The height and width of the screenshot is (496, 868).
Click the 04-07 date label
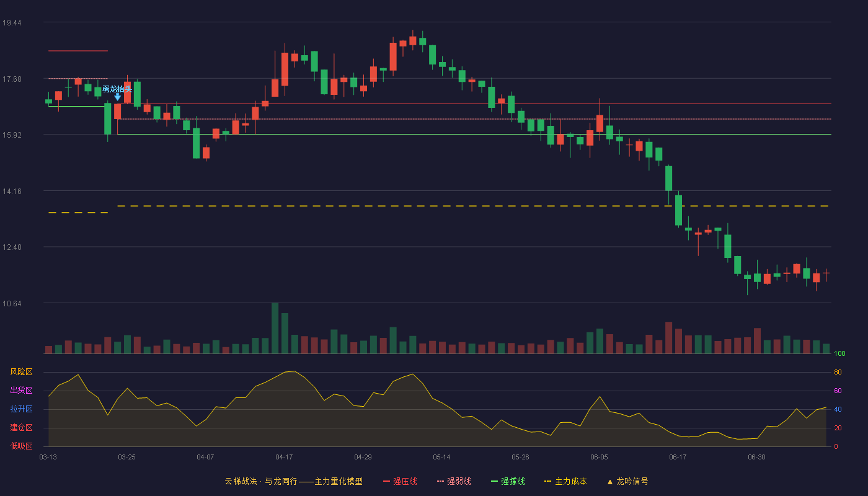pos(205,457)
